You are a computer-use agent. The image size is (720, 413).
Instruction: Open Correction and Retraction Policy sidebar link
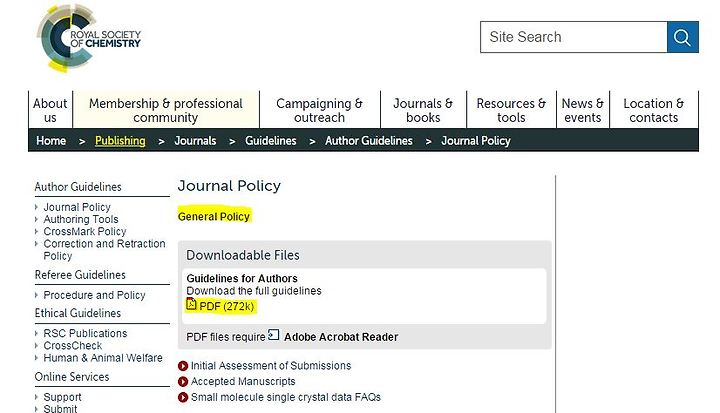pyautogui.click(x=104, y=250)
